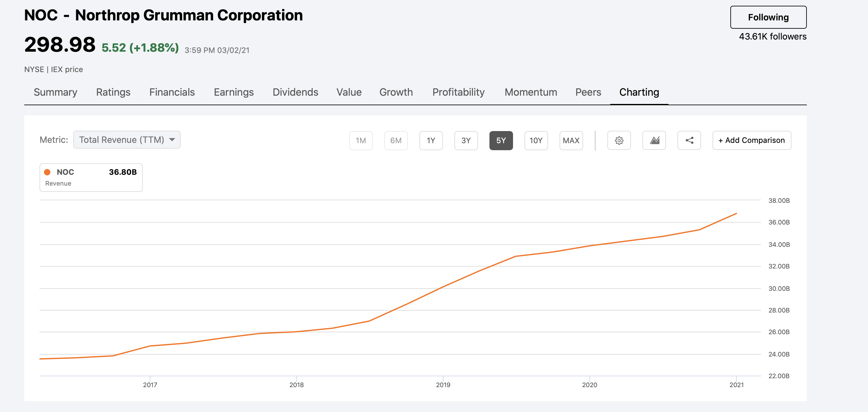The height and width of the screenshot is (412, 868).
Task: Select the 1M time range
Action: [x=361, y=140]
